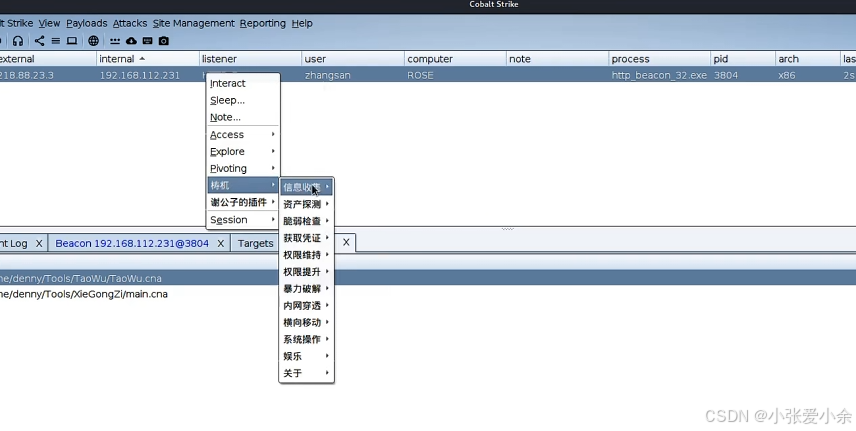Choose Note... in the context menu
Image resolution: width=856 pixels, height=431 pixels.
tap(243, 117)
